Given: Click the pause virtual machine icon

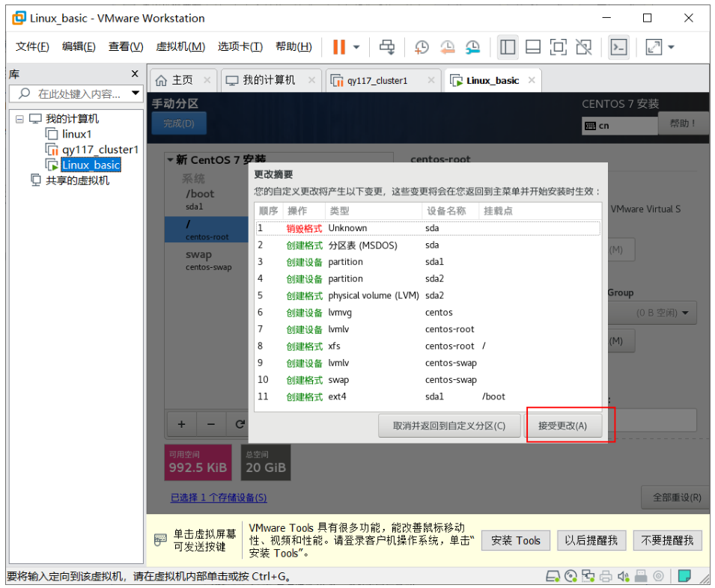Looking at the screenshot, I should point(339,46).
